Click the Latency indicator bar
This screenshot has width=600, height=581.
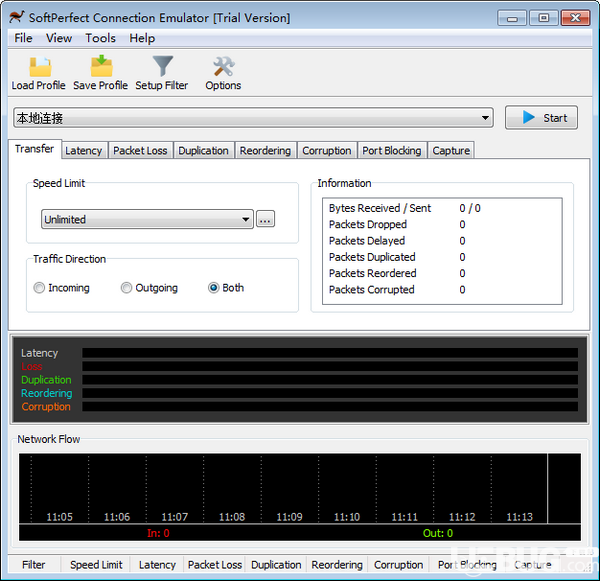[330, 353]
